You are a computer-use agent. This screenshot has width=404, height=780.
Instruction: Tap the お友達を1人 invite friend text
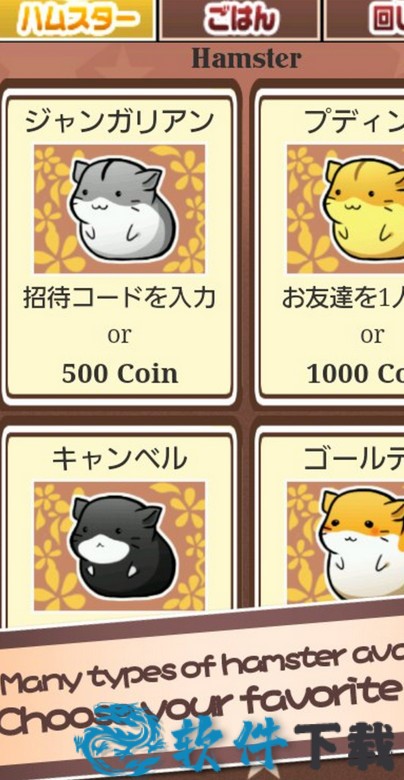click(x=343, y=298)
